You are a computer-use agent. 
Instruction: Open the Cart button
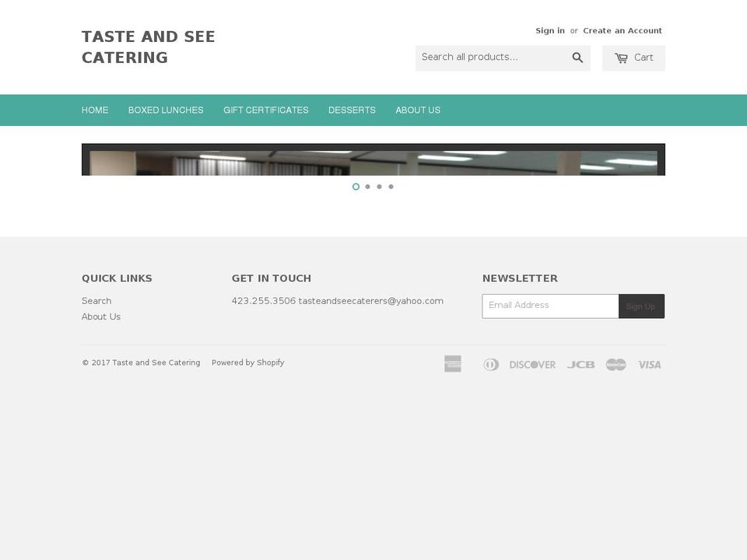(x=633, y=58)
